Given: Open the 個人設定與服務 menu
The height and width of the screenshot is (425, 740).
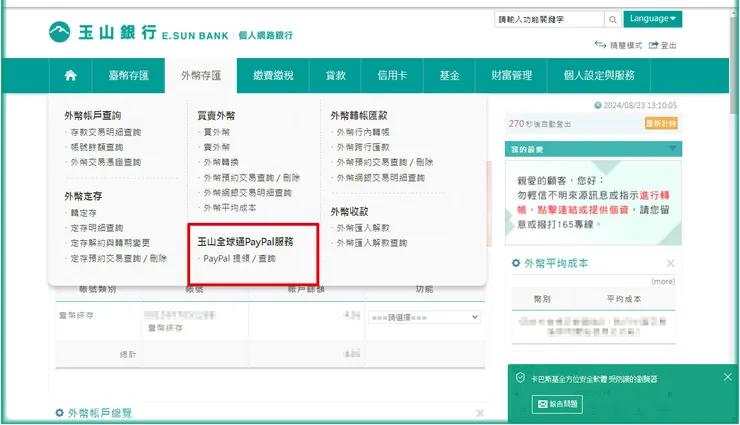Looking at the screenshot, I should pos(599,75).
